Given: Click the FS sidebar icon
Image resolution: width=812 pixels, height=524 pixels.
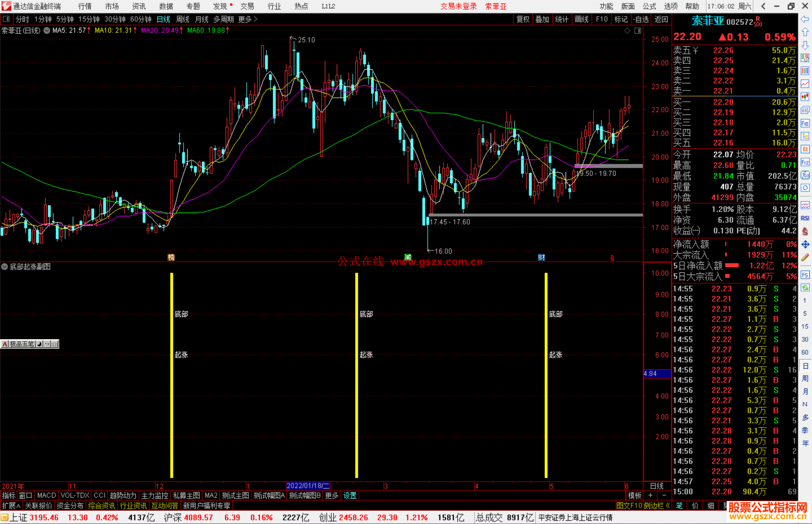Looking at the screenshot, I should point(805,275).
